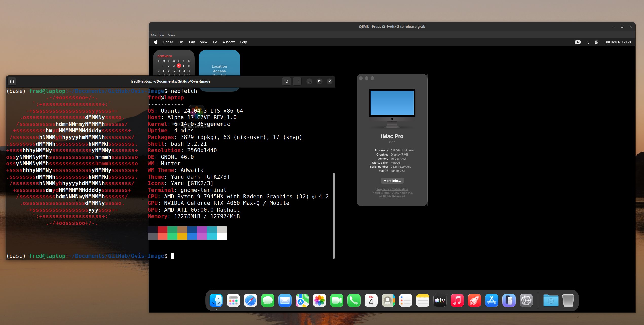Launch Safari from the dock
This screenshot has height=325, width=644.
(x=250, y=301)
